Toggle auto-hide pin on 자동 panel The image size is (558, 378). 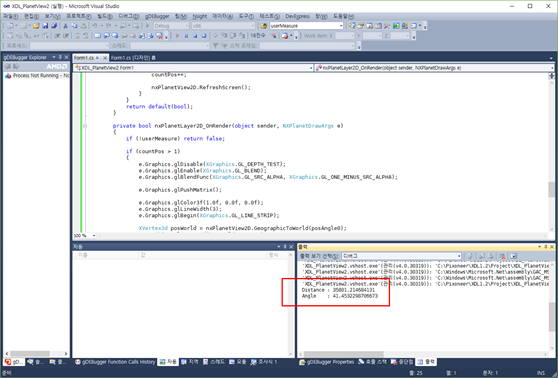285,246
